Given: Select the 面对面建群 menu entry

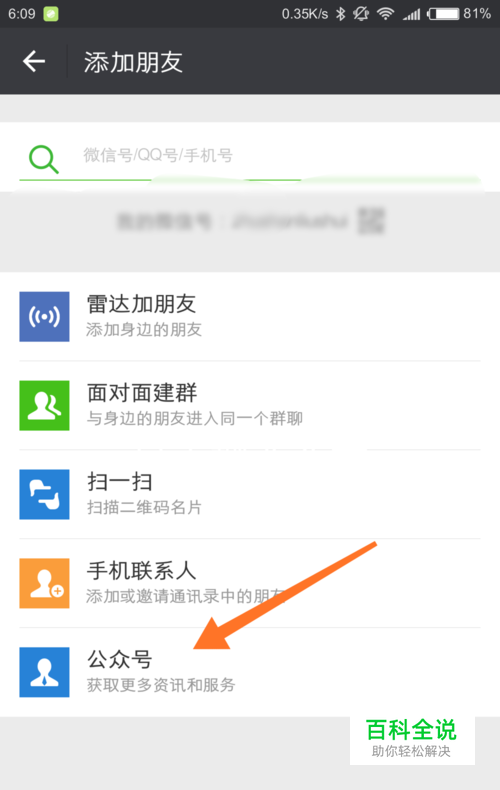Looking at the screenshot, I should click(250, 405).
